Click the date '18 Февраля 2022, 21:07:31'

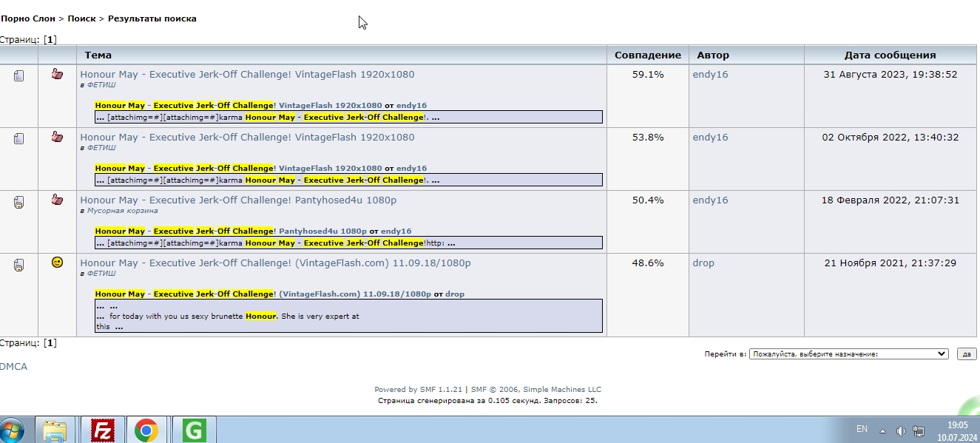pos(891,200)
